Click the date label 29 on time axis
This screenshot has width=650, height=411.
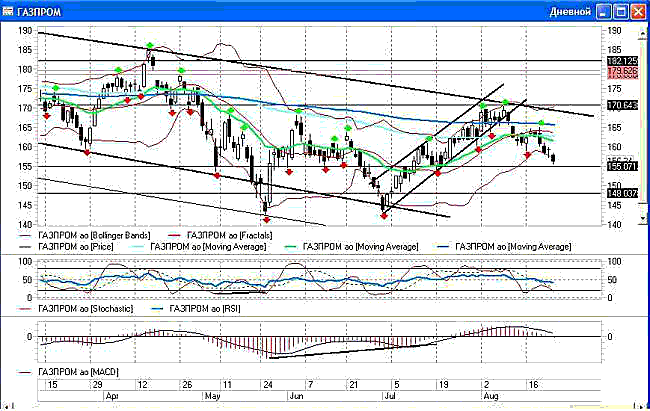(97, 385)
